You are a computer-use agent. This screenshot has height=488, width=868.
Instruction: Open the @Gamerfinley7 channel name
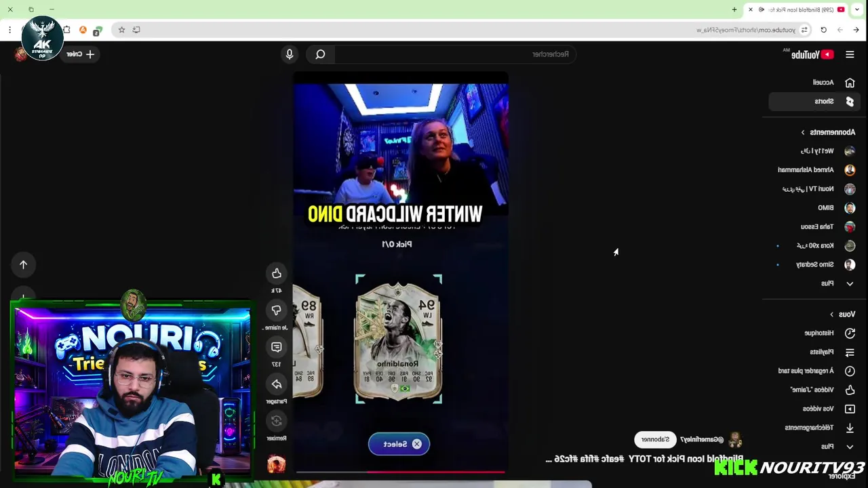[x=702, y=440]
